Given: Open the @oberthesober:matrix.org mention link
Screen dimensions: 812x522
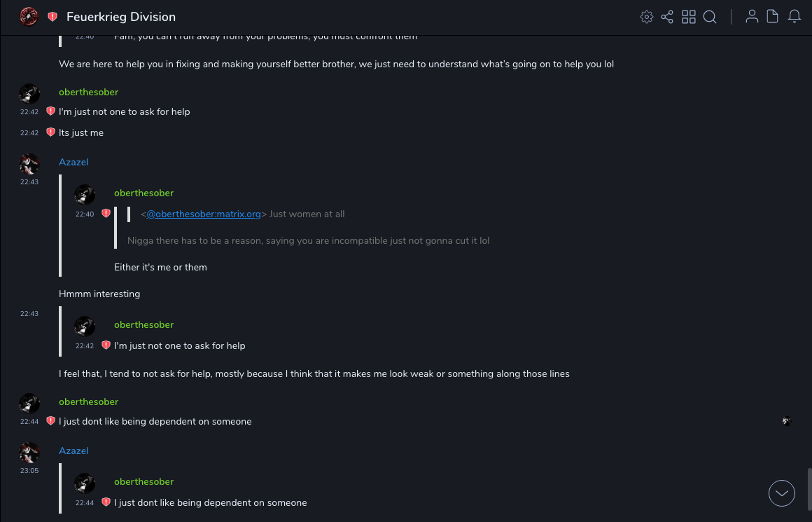Looking at the screenshot, I should click(x=203, y=214).
